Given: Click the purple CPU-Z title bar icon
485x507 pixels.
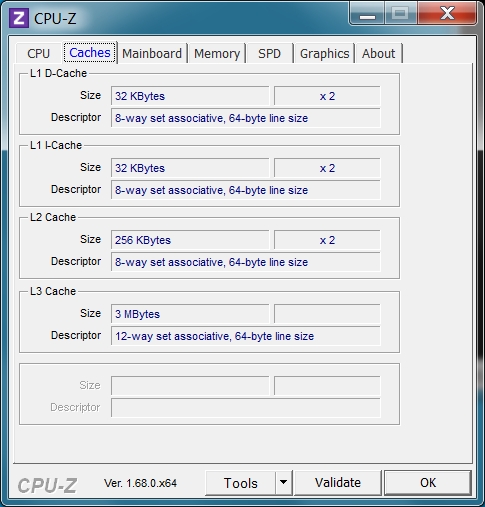Looking at the screenshot, I should pyautogui.click(x=19, y=18).
